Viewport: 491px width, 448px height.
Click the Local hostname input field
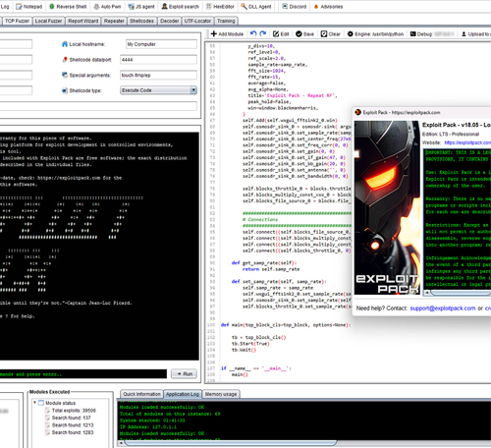pyautogui.click(x=161, y=44)
